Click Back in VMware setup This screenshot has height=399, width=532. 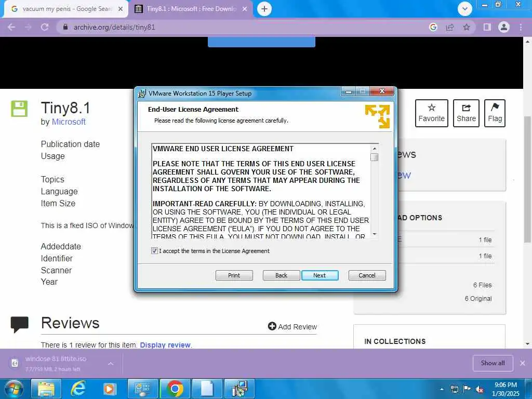click(281, 275)
